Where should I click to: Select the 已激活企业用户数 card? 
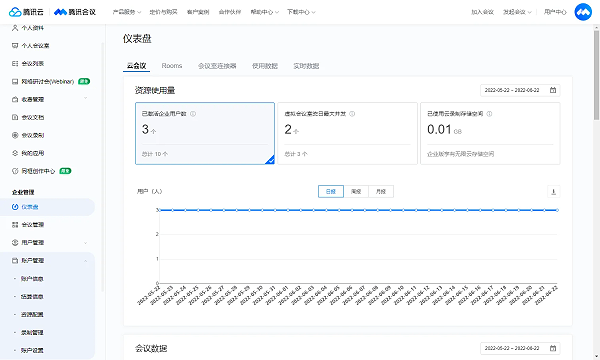pyautogui.click(x=205, y=134)
